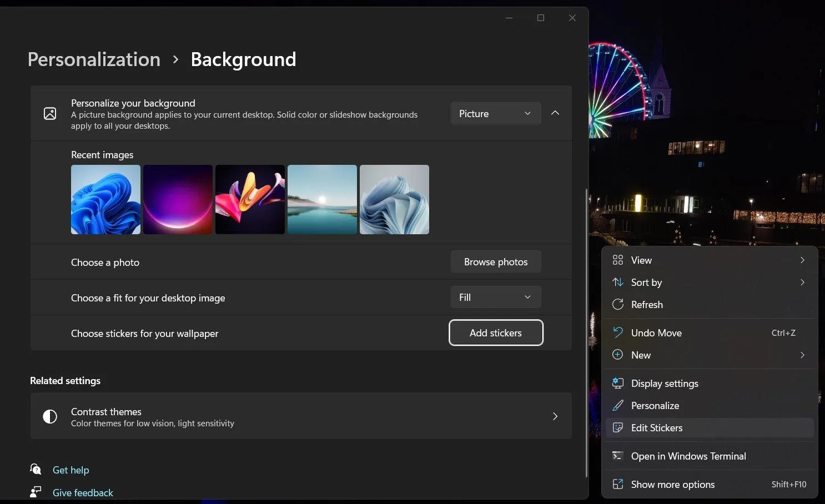This screenshot has height=504, width=825.
Task: Open the Fill image fit dropdown
Action: (x=495, y=297)
